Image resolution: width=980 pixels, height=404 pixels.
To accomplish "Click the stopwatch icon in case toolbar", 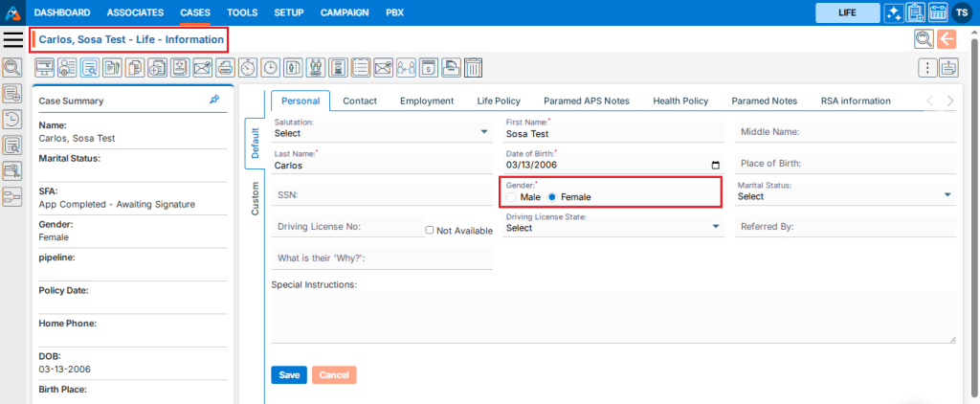I will coord(248,67).
